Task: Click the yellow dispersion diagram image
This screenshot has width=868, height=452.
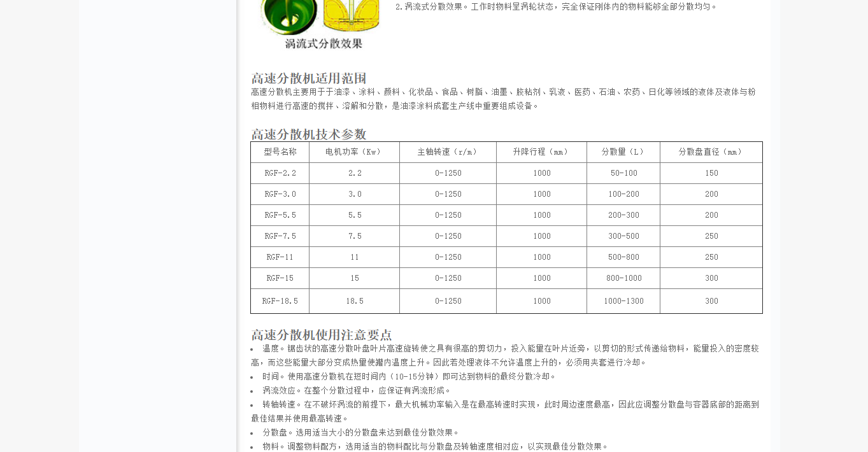Action: (352, 15)
